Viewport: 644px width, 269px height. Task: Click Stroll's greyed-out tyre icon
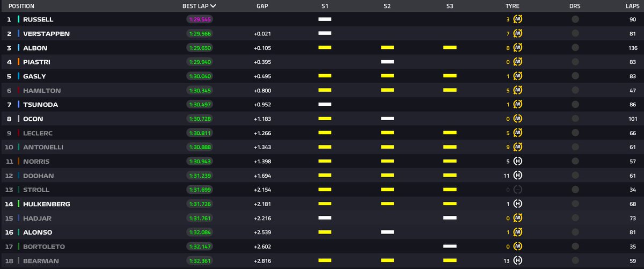click(518, 190)
